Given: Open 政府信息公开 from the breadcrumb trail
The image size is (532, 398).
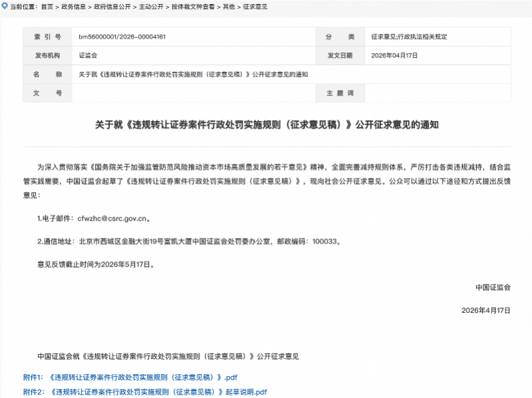Looking at the screenshot, I should pos(110,6).
